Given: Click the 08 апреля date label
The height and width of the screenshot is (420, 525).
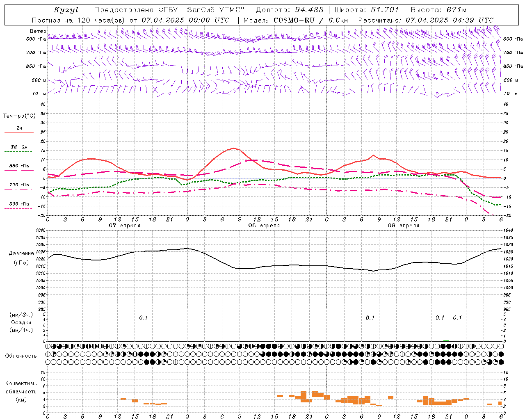Looking at the screenshot, I should (264, 226).
